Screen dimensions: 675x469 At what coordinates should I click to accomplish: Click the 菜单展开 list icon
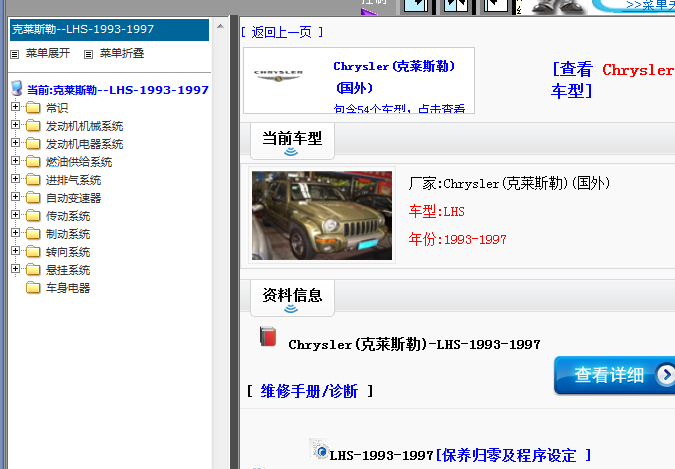15,54
